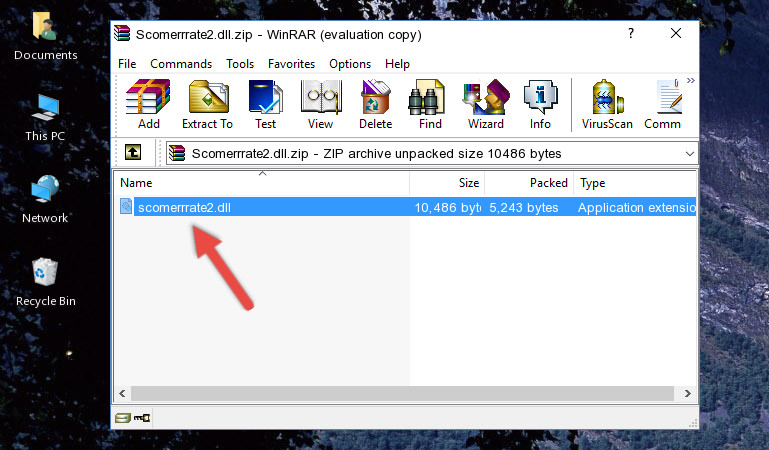The height and width of the screenshot is (450, 769).
Task: Open Recycle Bin desktop icon
Action: click(x=45, y=282)
